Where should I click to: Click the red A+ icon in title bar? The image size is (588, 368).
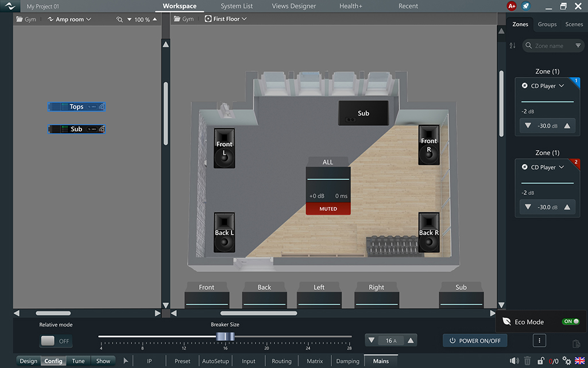click(x=512, y=6)
